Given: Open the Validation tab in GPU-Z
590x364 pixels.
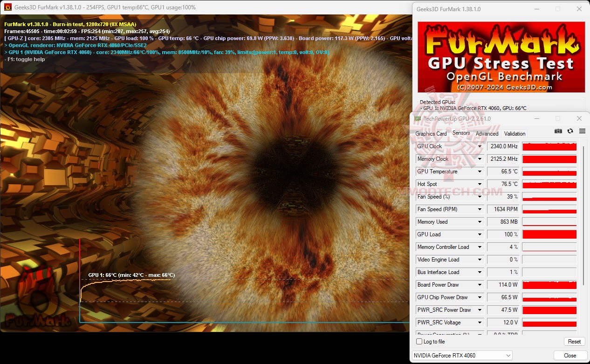Looking at the screenshot, I should click(515, 134).
